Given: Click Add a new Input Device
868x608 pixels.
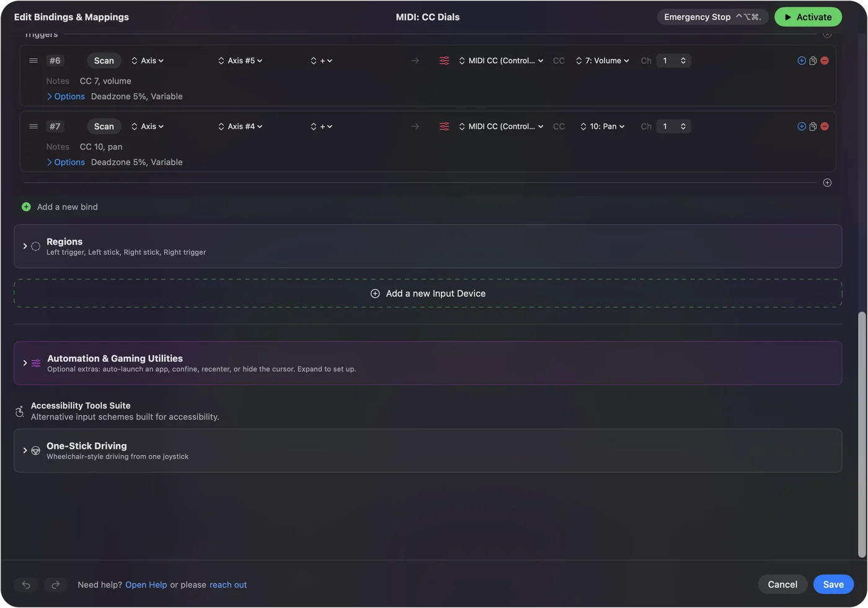Looking at the screenshot, I should 428,294.
